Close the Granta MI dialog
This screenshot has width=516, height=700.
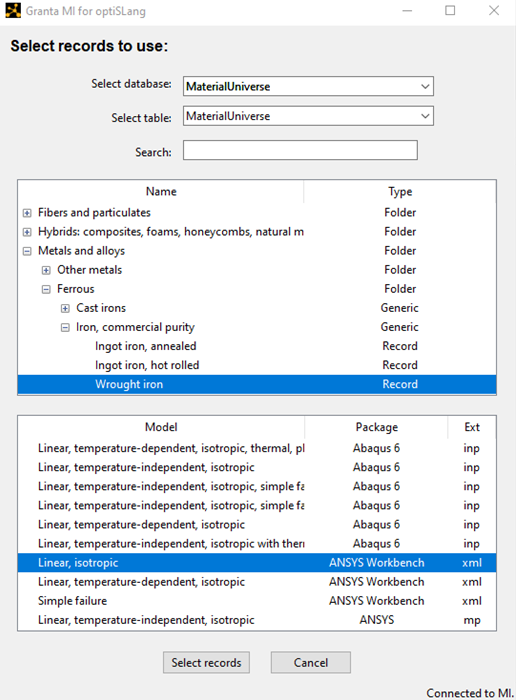point(494,10)
